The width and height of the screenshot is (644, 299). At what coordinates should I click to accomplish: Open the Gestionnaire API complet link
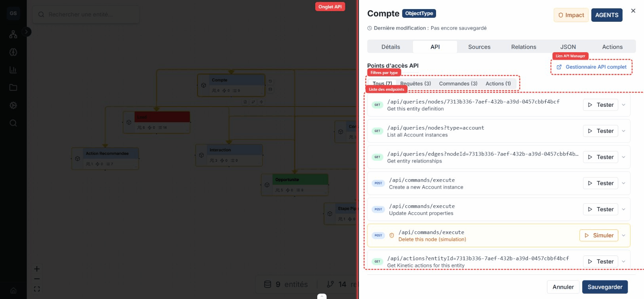click(592, 67)
